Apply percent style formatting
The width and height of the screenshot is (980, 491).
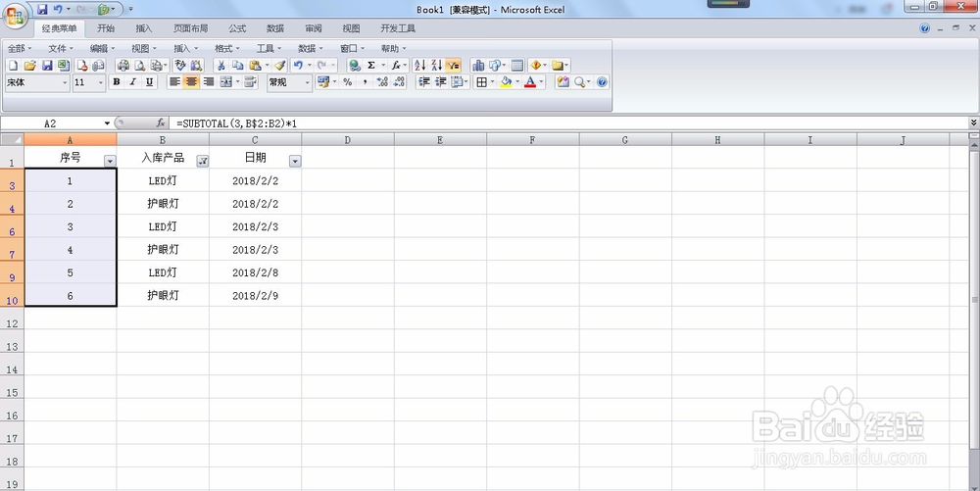348,82
